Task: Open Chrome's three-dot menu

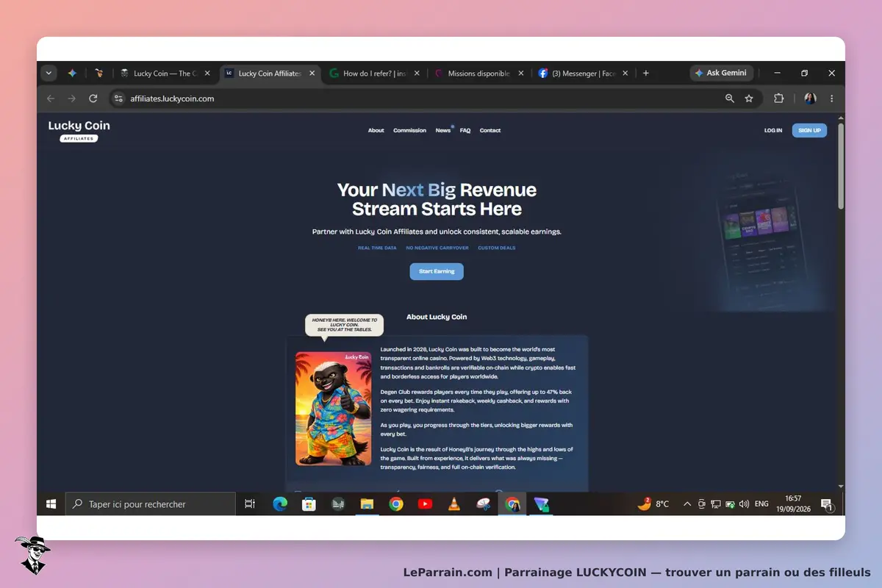Action: (x=832, y=98)
